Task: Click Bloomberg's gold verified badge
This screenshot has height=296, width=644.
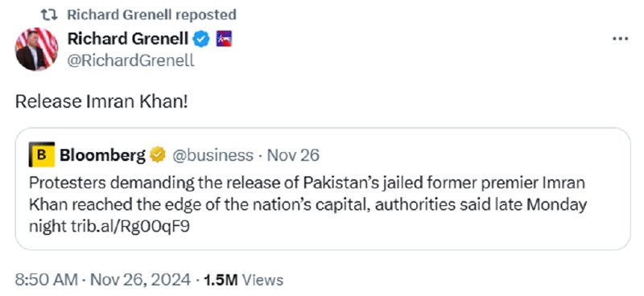Action: point(158,155)
